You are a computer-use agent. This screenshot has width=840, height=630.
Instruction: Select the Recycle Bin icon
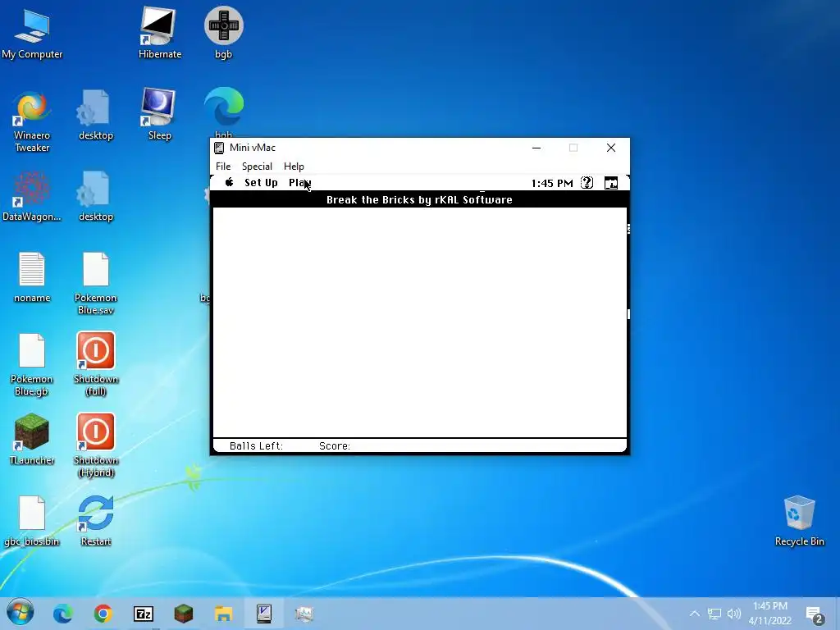[x=800, y=521]
